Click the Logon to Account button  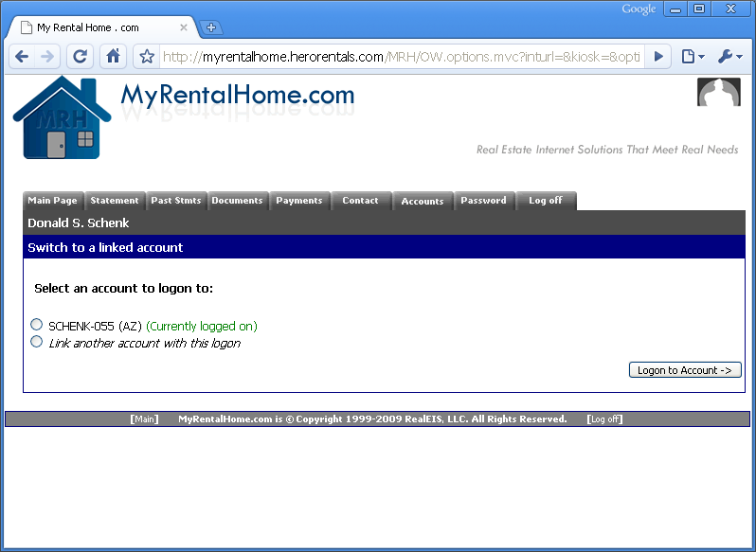click(x=685, y=370)
